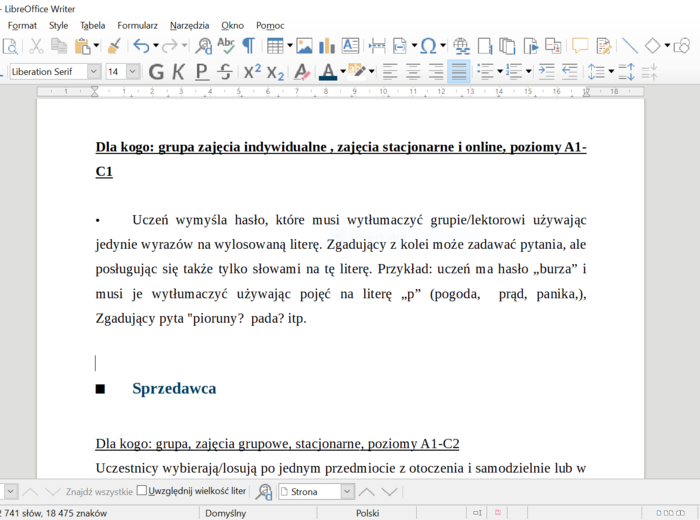This screenshot has width=700, height=520.
Task: Insert field icon
Action: click(x=400, y=46)
